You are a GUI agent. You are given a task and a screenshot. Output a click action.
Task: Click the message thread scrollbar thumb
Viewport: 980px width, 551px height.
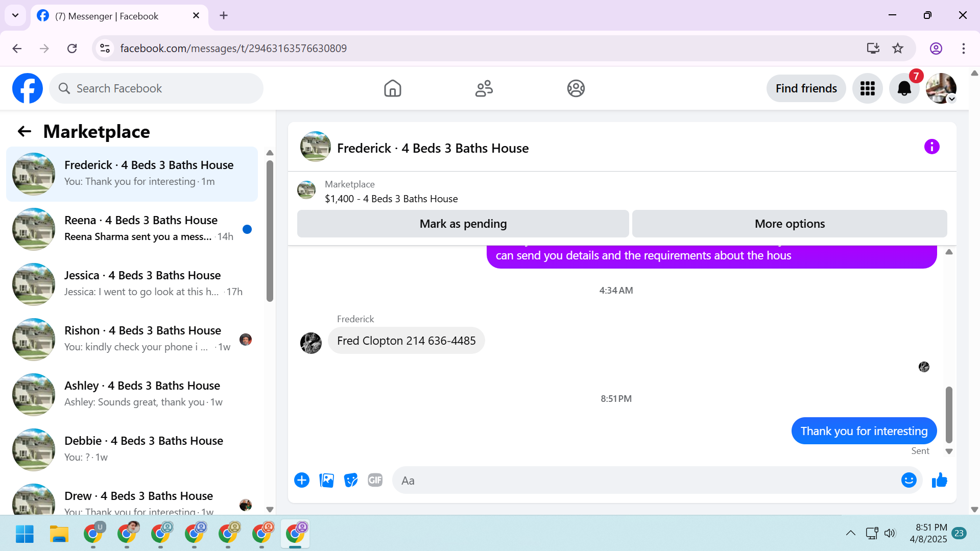point(949,415)
